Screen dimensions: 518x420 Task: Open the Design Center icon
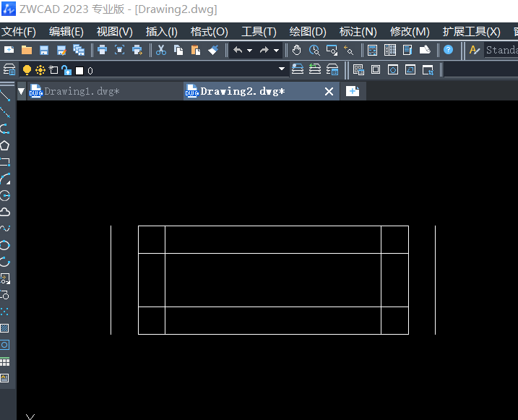[x=390, y=50]
